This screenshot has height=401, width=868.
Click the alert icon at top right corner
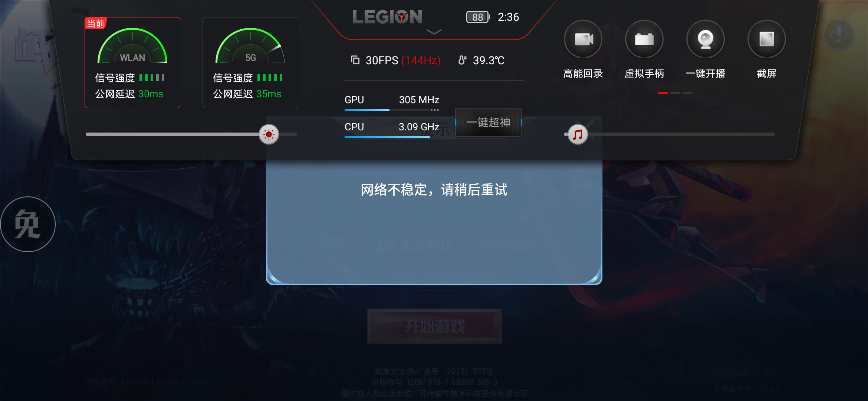click(839, 35)
